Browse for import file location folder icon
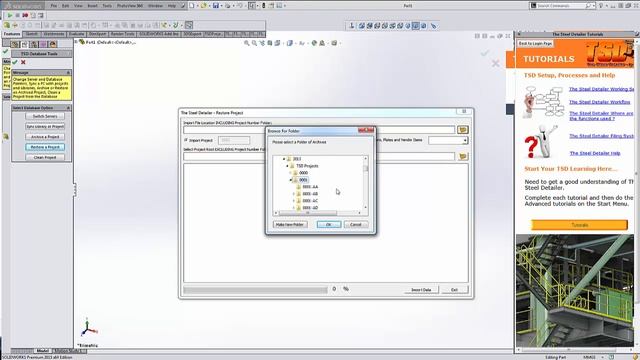640x360 pixels. coord(462,130)
